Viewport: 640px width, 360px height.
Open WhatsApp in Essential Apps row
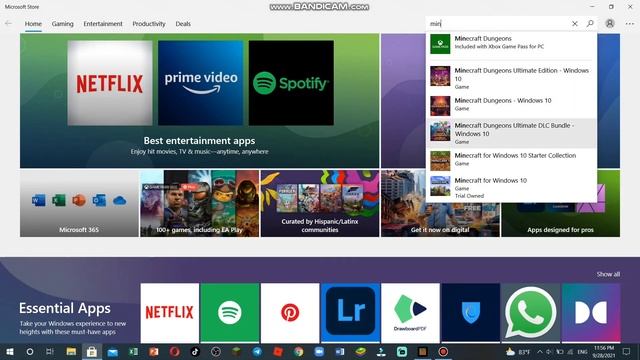[531, 313]
